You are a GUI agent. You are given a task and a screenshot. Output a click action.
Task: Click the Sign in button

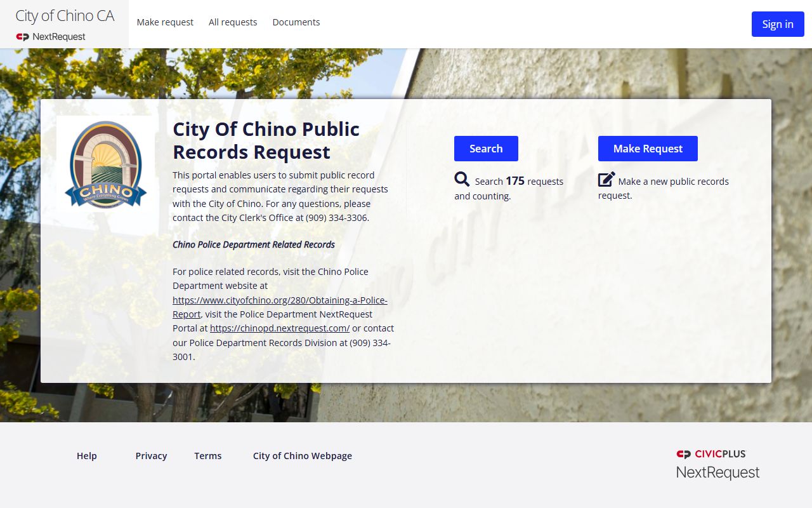778,24
